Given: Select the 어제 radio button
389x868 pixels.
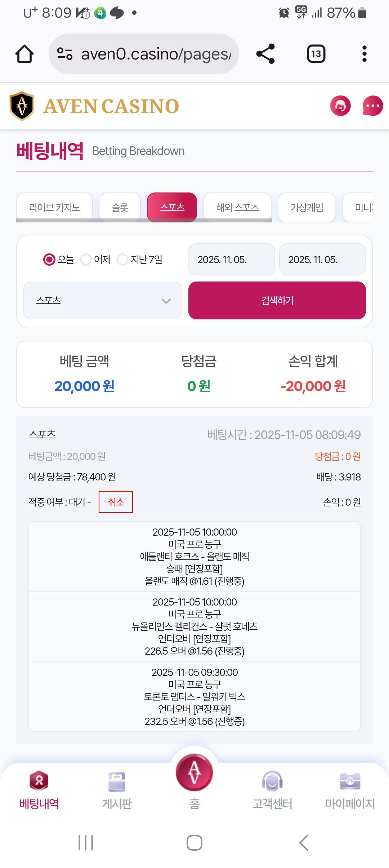Looking at the screenshot, I should tap(86, 260).
